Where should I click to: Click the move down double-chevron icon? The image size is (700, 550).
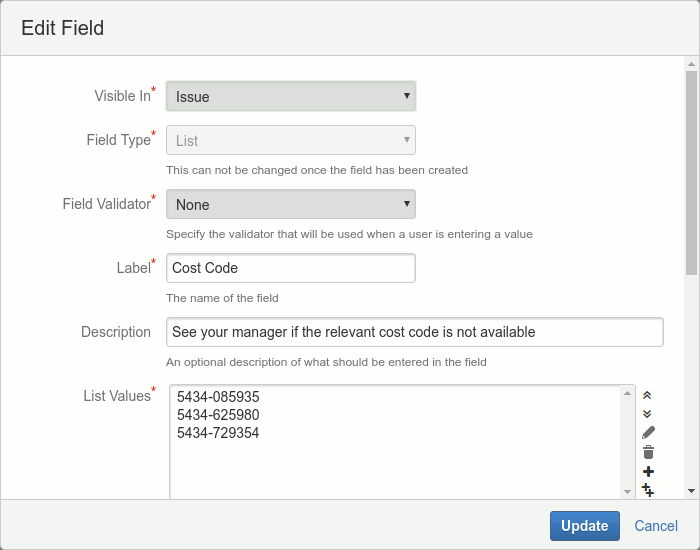[x=647, y=413]
